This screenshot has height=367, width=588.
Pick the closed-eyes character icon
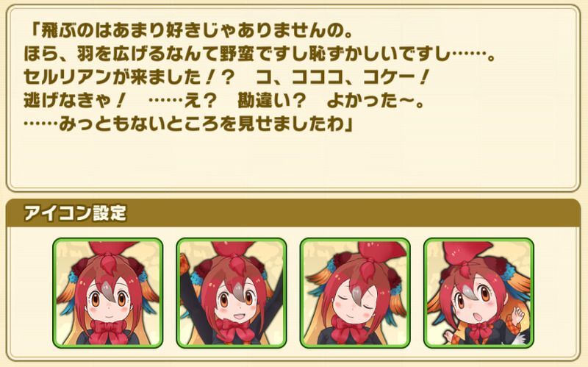point(355,293)
